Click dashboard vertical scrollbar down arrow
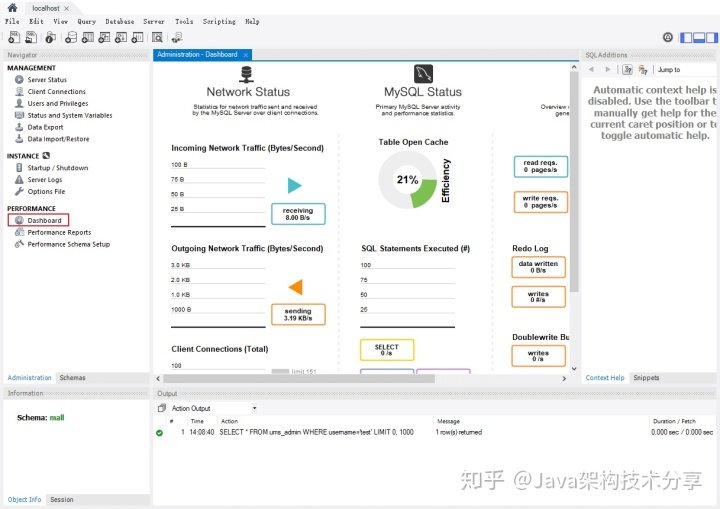This screenshot has width=720, height=509. click(574, 368)
